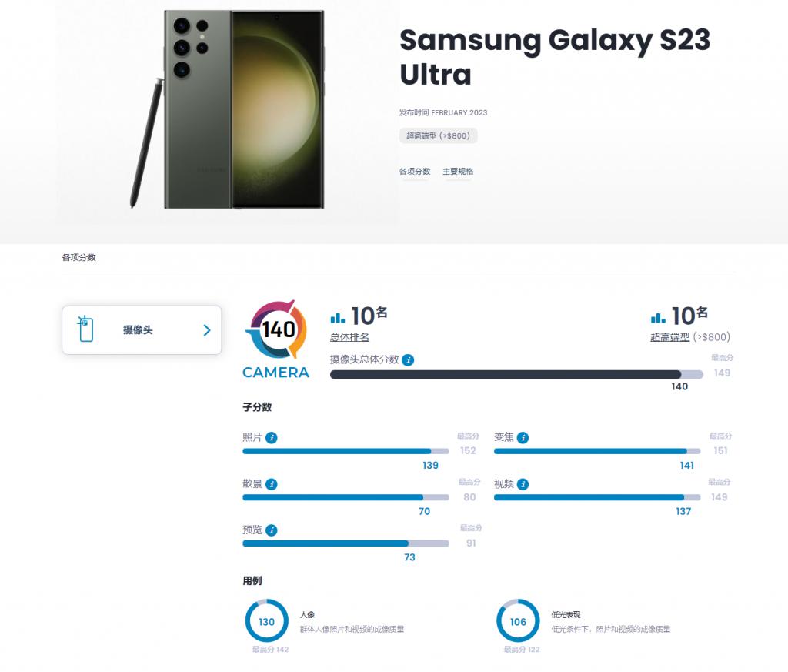Click the 人像 130 circular score
Screen dimensions: 788x672
(x=266, y=621)
